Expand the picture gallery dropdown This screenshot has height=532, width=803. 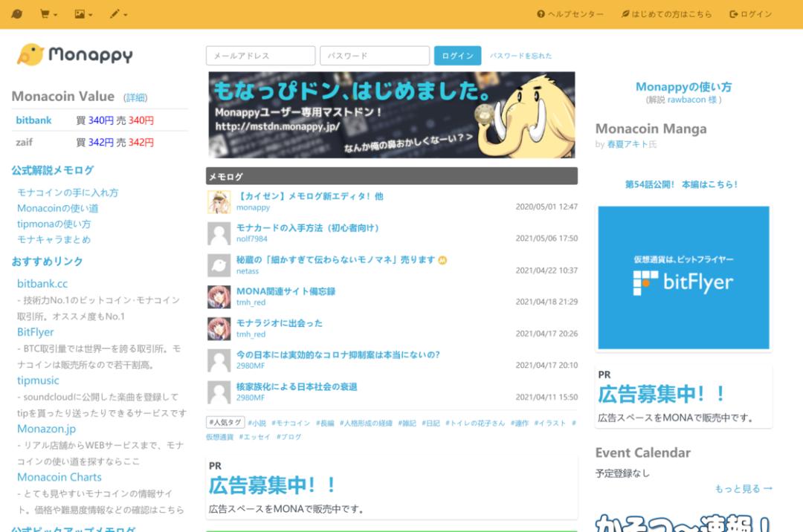(83, 14)
